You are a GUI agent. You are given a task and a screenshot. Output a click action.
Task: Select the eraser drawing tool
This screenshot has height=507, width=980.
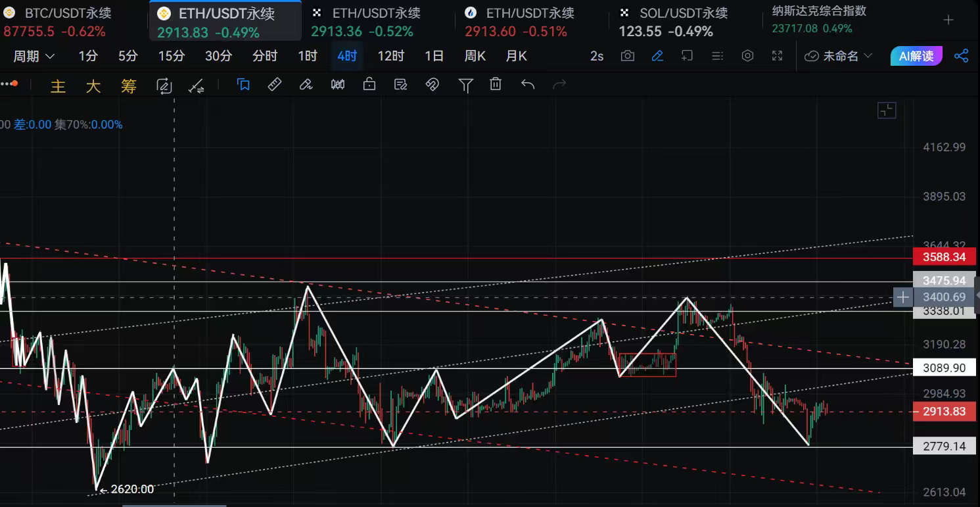coord(306,84)
